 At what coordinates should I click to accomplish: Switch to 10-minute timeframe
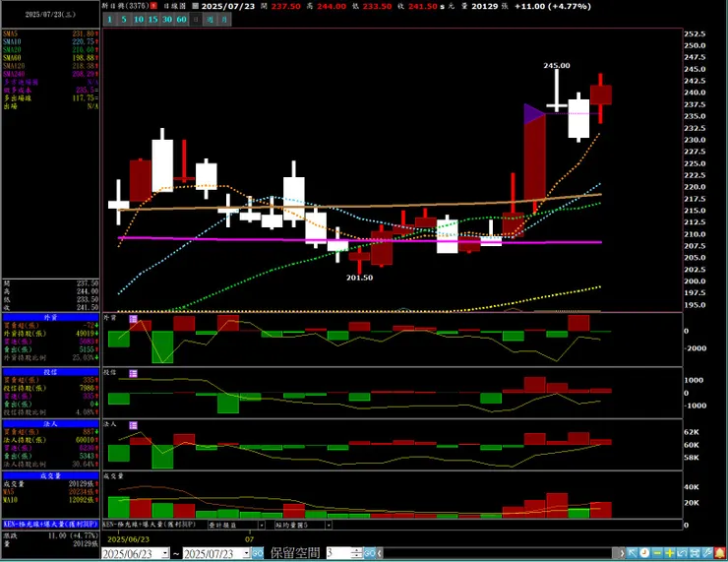pyautogui.click(x=139, y=20)
